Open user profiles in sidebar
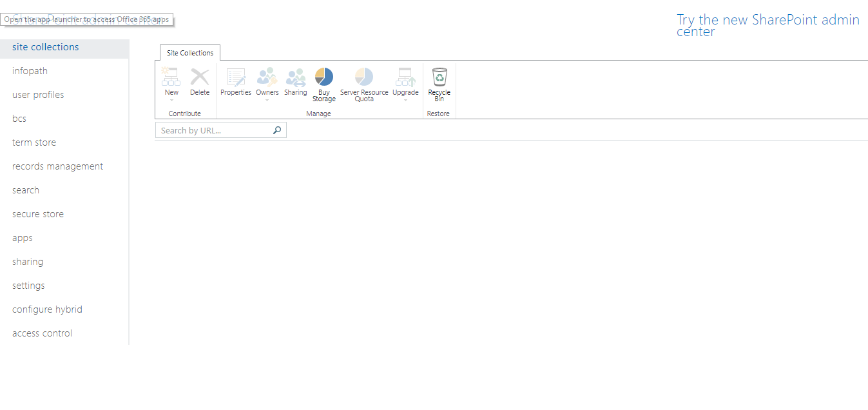 (x=38, y=95)
